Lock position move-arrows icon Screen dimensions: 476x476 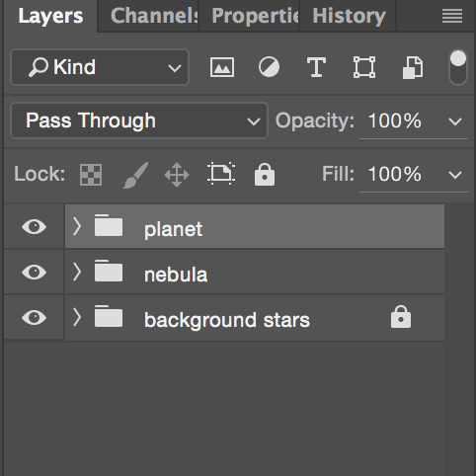coord(177,175)
